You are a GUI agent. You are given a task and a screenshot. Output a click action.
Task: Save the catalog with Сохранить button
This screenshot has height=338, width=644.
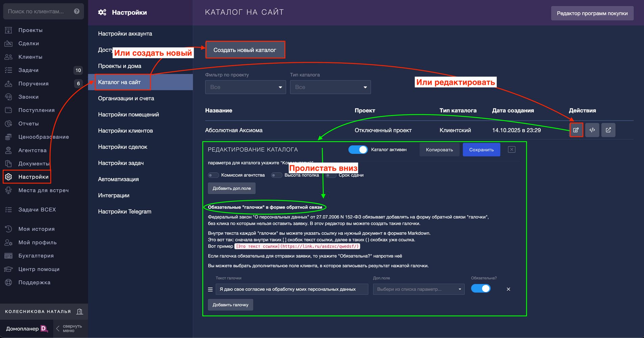(481, 150)
